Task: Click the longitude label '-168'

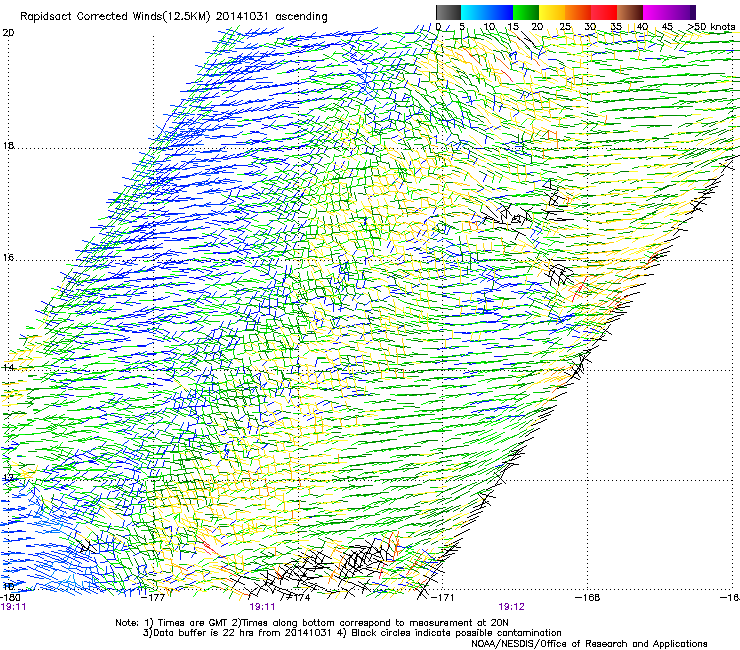Action: [x=588, y=598]
